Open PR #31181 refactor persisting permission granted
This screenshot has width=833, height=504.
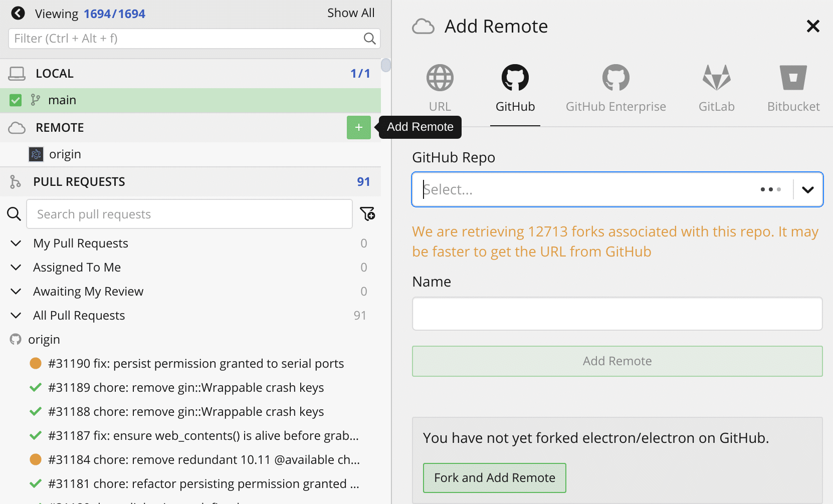point(203,483)
